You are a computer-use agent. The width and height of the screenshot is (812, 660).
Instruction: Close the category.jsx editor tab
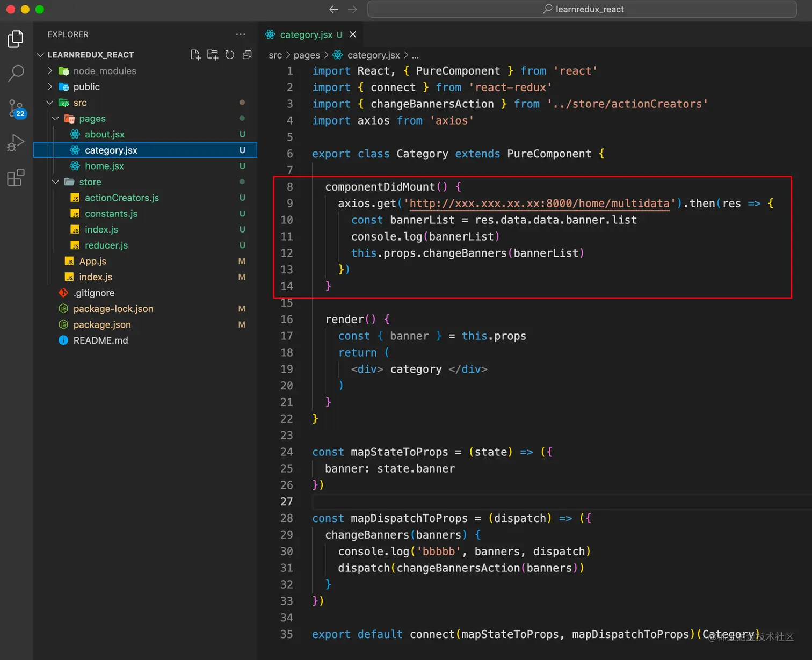coord(353,34)
